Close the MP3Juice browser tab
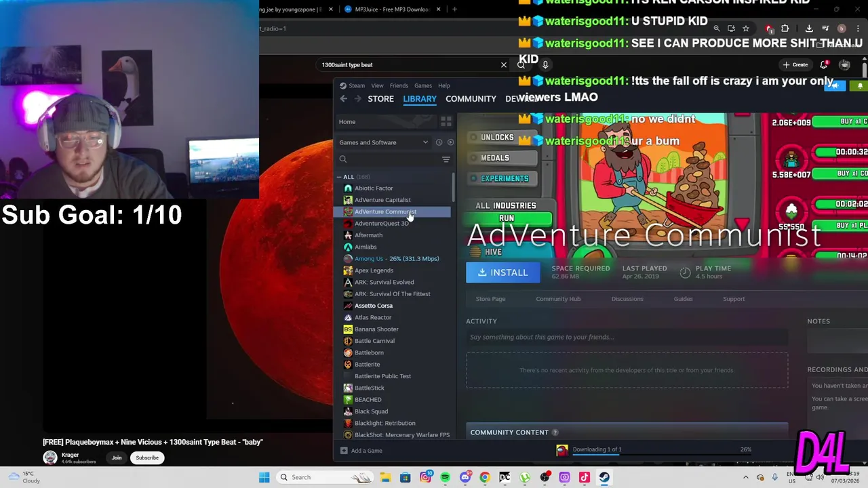This screenshot has width=868, height=488. pyautogui.click(x=439, y=9)
